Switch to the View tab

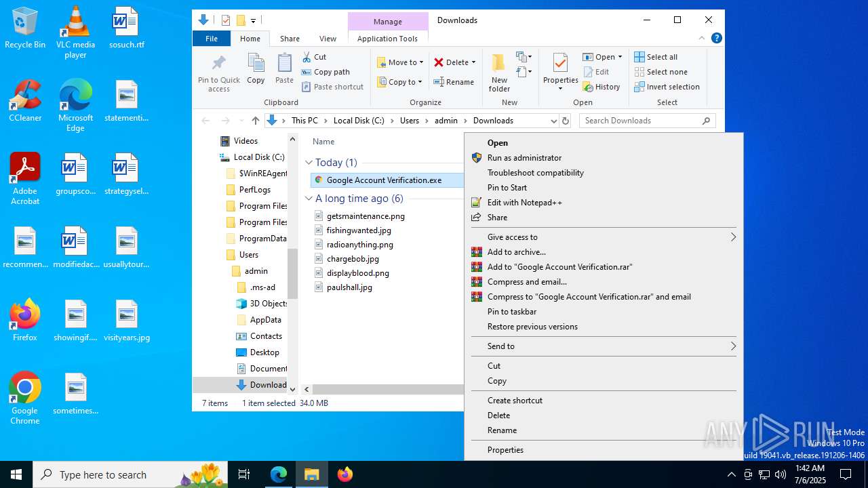point(328,39)
